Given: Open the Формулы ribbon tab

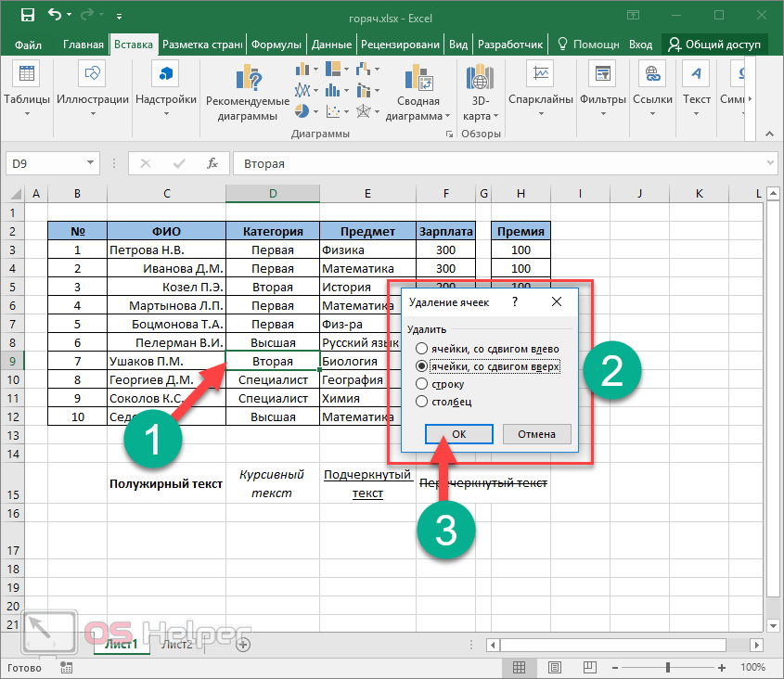Looking at the screenshot, I should pos(276,44).
